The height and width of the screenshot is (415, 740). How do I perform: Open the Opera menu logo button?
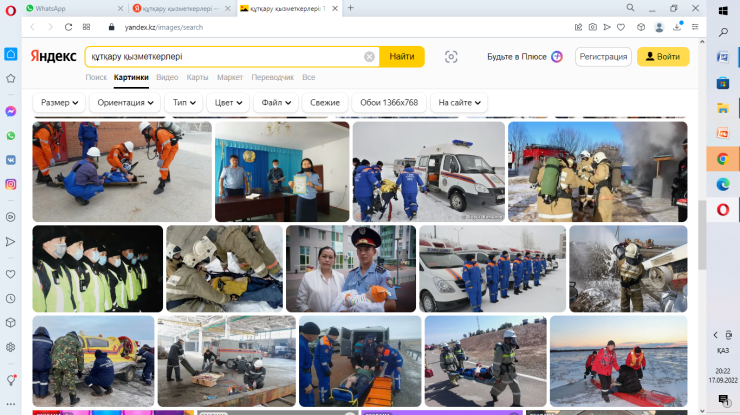(10, 10)
